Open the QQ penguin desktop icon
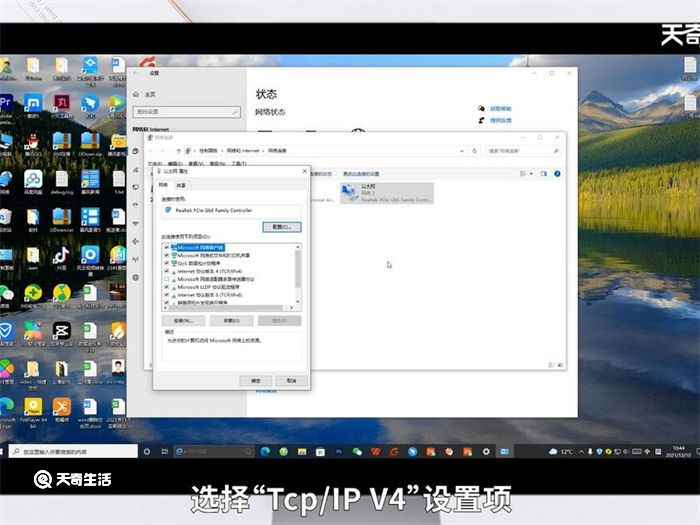The image size is (700, 525). [33, 142]
